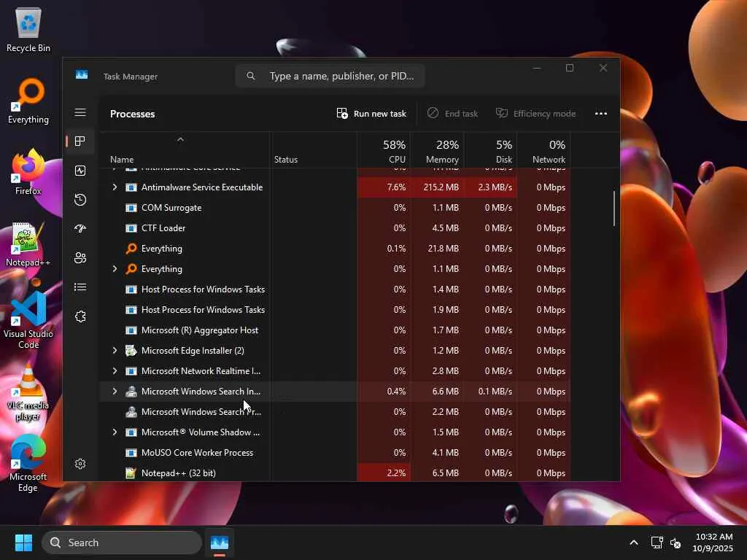Screen dimensions: 747x560
Task: Click the muted volume tray icon
Action: pos(675,542)
